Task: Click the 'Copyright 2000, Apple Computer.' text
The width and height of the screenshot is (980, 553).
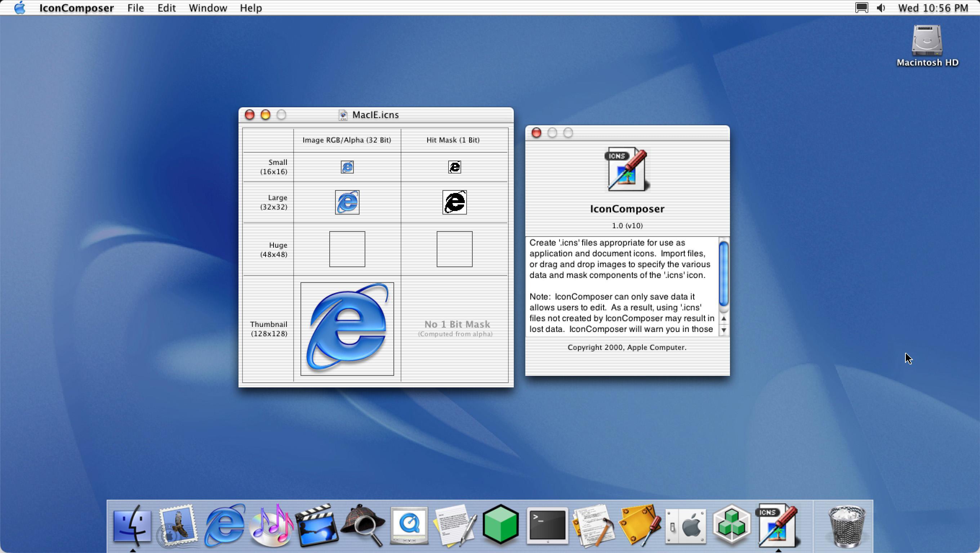Action: [627, 347]
